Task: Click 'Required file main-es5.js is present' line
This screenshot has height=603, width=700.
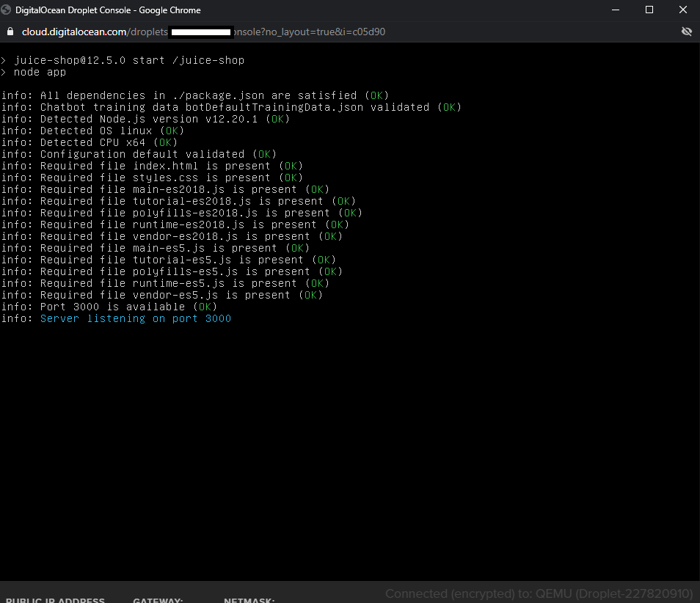Action: click(x=156, y=248)
